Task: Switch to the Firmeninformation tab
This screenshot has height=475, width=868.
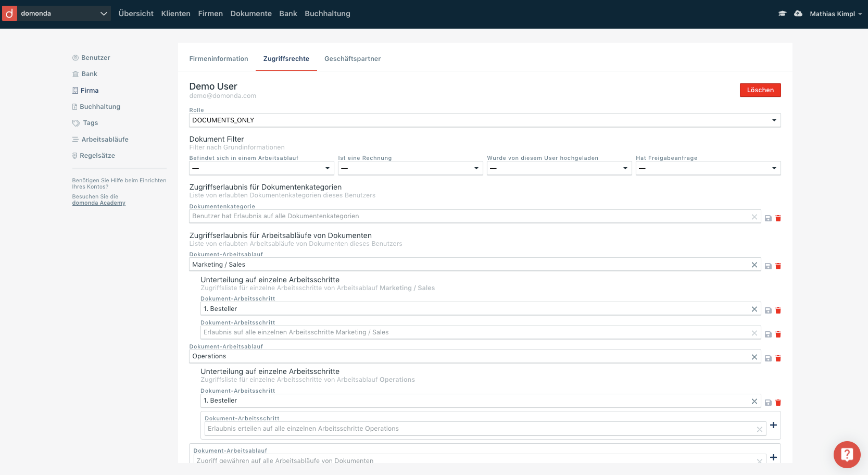Action: (219, 59)
